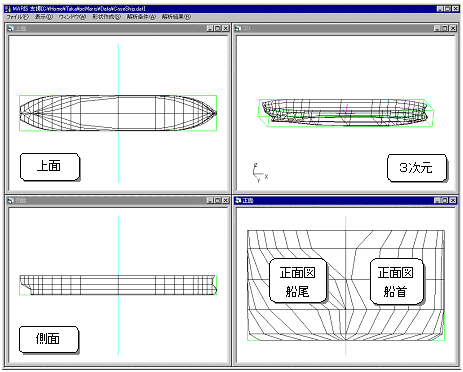Activate the 正面 window title bar
Viewport: 463px width, 372px height.
[345, 200]
